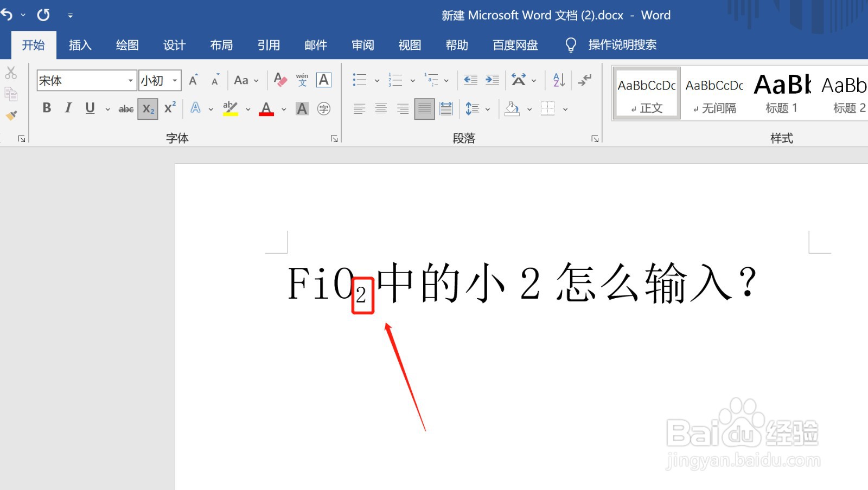Viewport: 868px width, 490px height.
Task: Toggle Strikethrough abc formatting
Action: 126,109
